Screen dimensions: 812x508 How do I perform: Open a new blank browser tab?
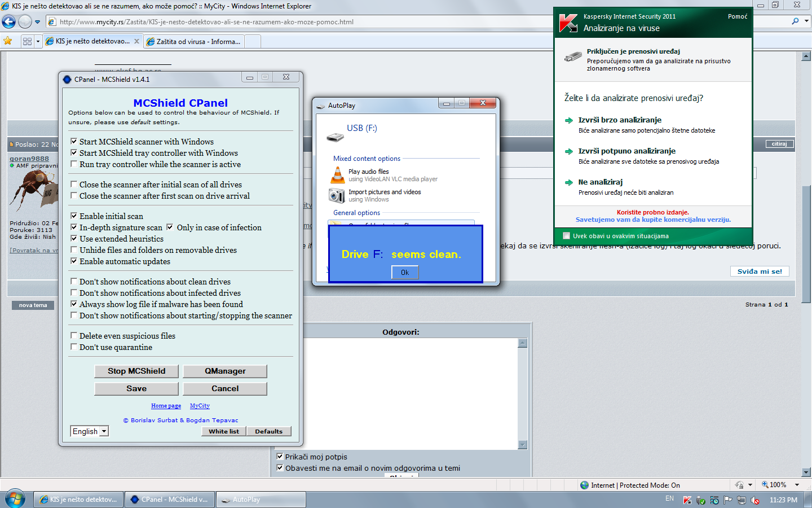click(253, 41)
